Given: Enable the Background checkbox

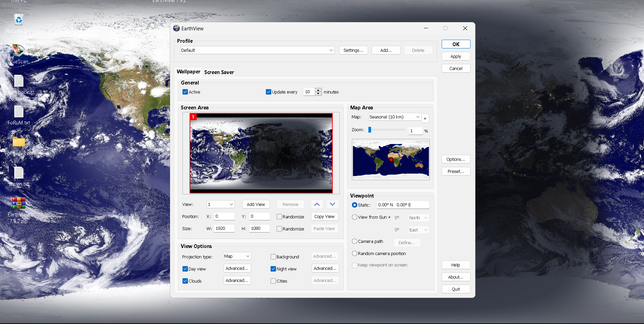Looking at the screenshot, I should [x=273, y=257].
